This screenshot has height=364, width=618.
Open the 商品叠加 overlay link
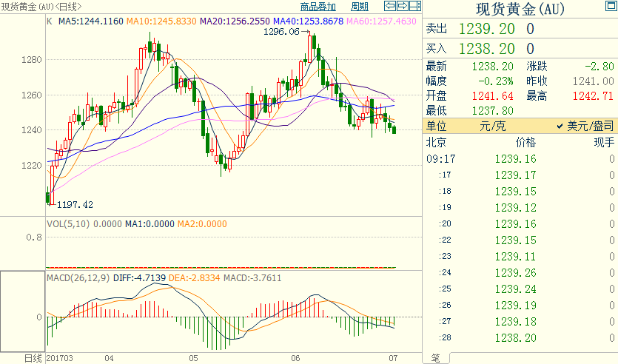tap(318, 7)
